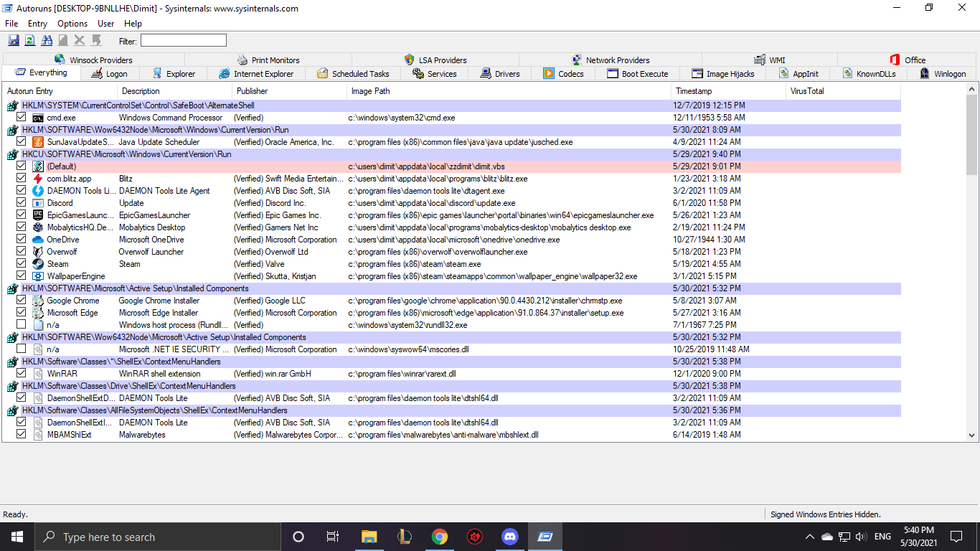Uncheck the Discord Update entry

[x=22, y=202]
